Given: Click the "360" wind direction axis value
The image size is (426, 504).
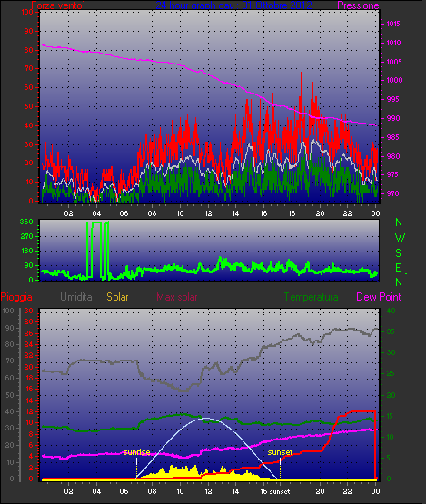Looking at the screenshot, I should (x=26, y=222).
